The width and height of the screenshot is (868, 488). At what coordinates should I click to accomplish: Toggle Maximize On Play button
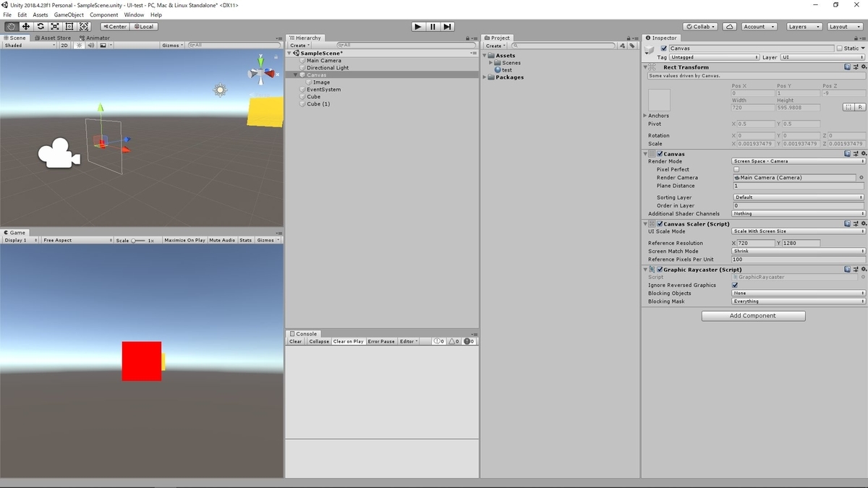point(185,240)
